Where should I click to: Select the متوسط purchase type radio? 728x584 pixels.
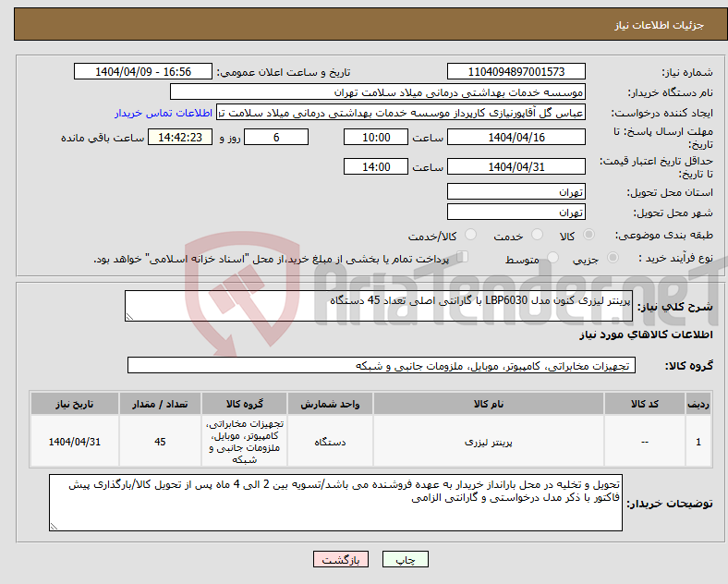552,257
